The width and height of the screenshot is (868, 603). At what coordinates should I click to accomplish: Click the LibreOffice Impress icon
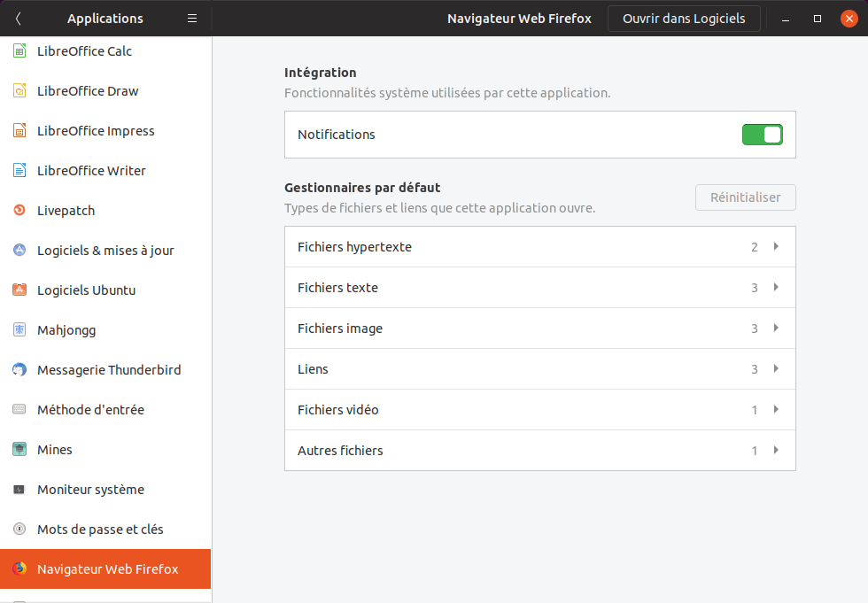pyautogui.click(x=19, y=131)
